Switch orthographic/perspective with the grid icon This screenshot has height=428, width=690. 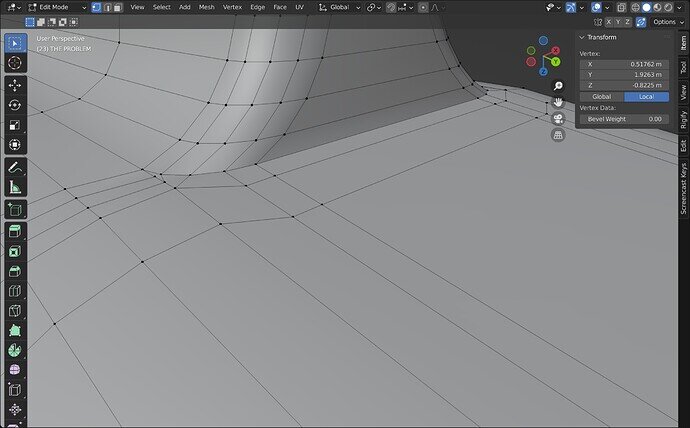[558, 134]
